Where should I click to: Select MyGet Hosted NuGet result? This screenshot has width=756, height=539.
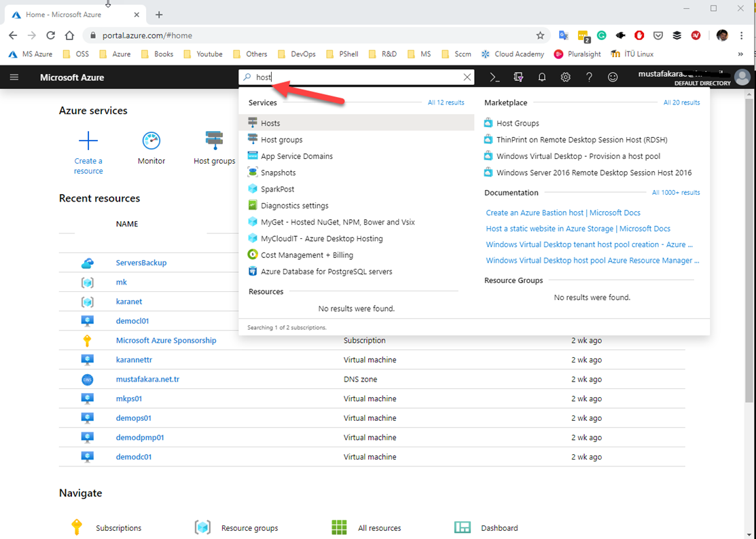pyautogui.click(x=357, y=222)
